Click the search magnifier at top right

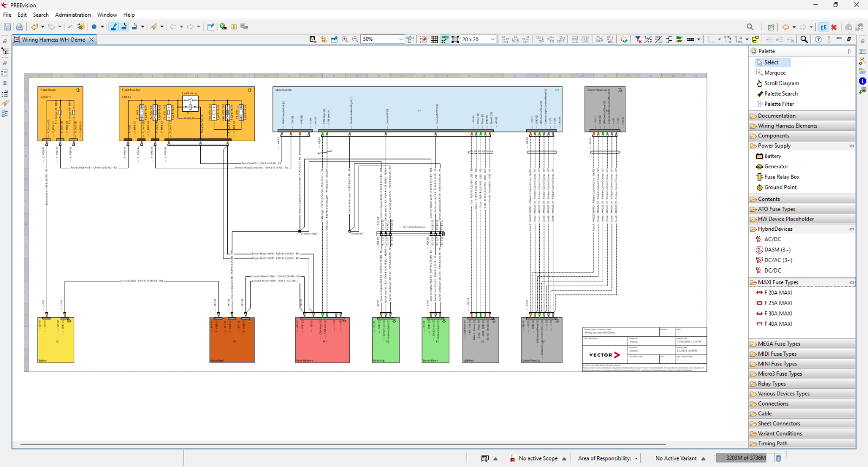pos(750,27)
